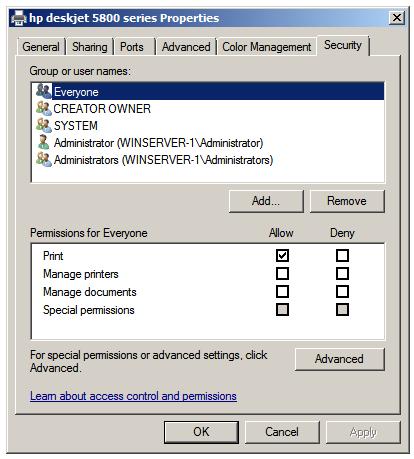Click the CREATOR OWNER group icon
The height and width of the screenshot is (459, 414).
click(44, 108)
